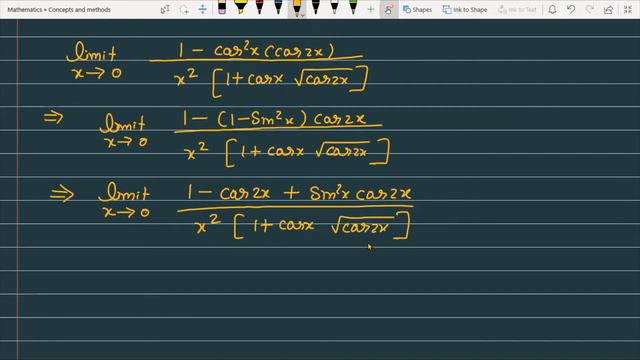Open notifications bell

(x=552, y=9)
